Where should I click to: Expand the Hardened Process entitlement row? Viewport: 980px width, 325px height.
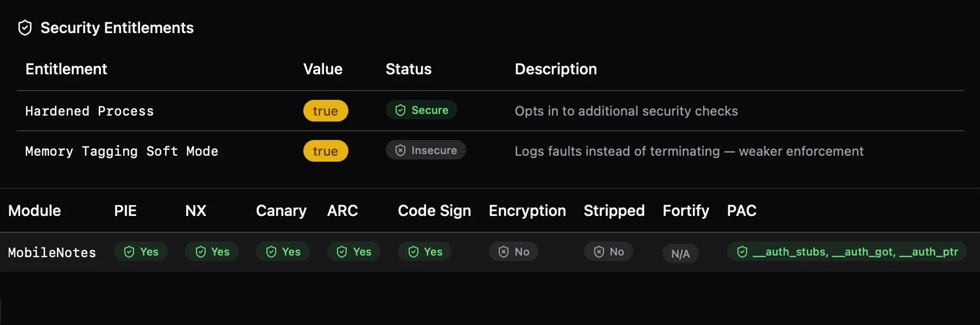89,111
